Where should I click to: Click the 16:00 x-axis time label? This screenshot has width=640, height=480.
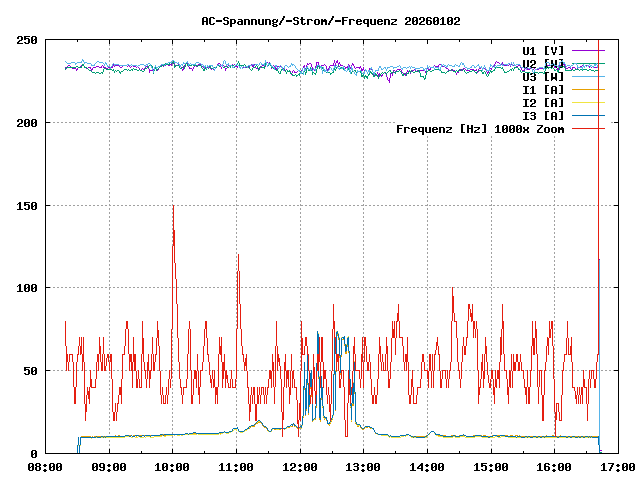[x=554, y=467]
